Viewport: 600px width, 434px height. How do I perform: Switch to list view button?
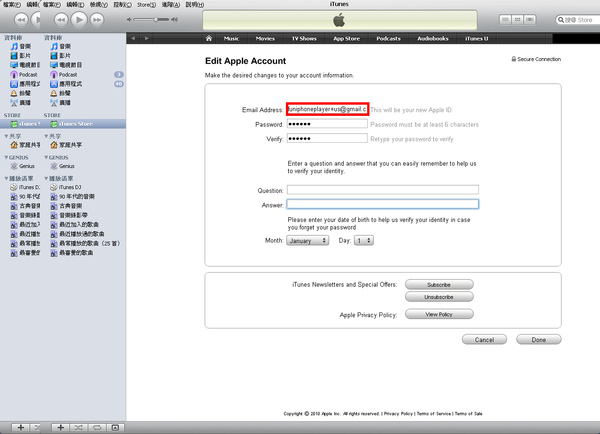505,20
